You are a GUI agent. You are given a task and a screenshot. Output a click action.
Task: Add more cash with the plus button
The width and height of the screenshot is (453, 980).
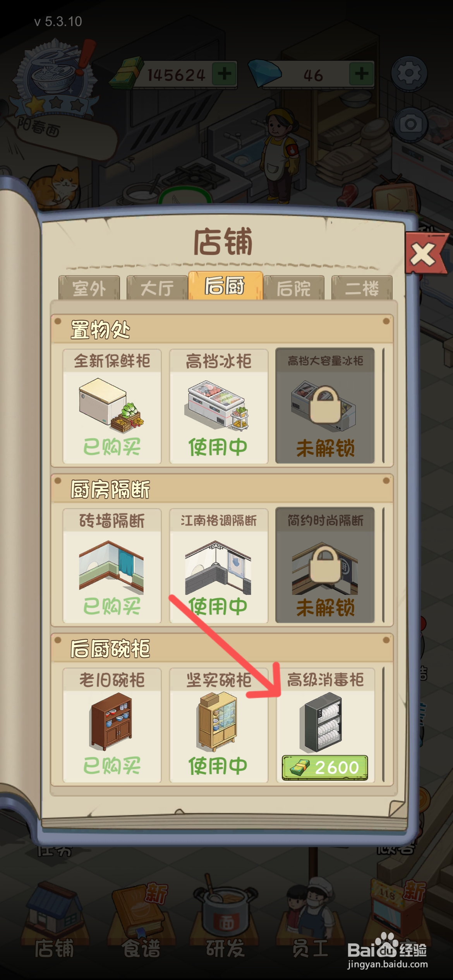[225, 74]
